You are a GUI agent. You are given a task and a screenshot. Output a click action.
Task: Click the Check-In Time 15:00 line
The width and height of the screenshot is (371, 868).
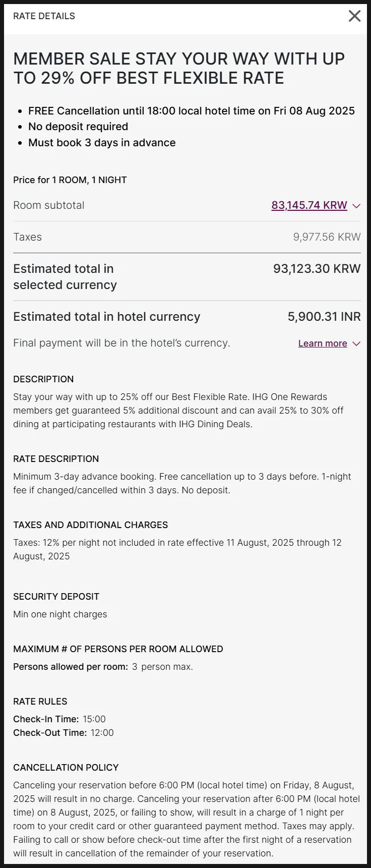click(59, 719)
